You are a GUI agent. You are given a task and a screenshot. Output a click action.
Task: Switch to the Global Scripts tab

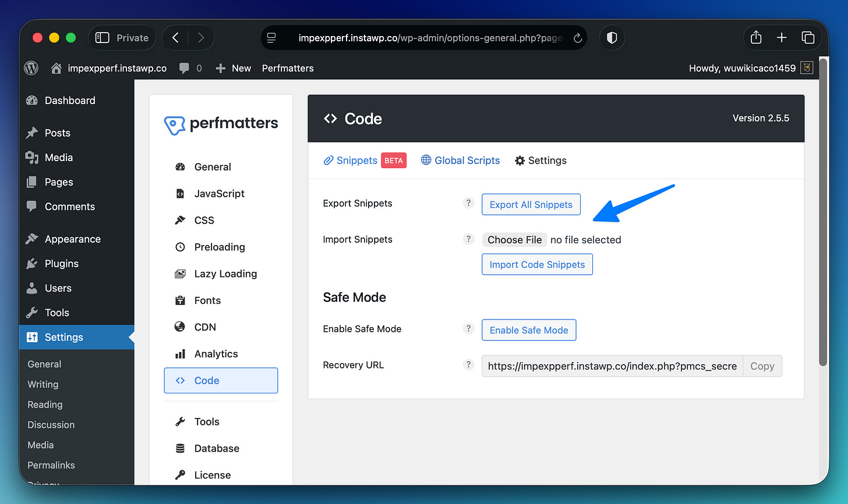tap(460, 160)
